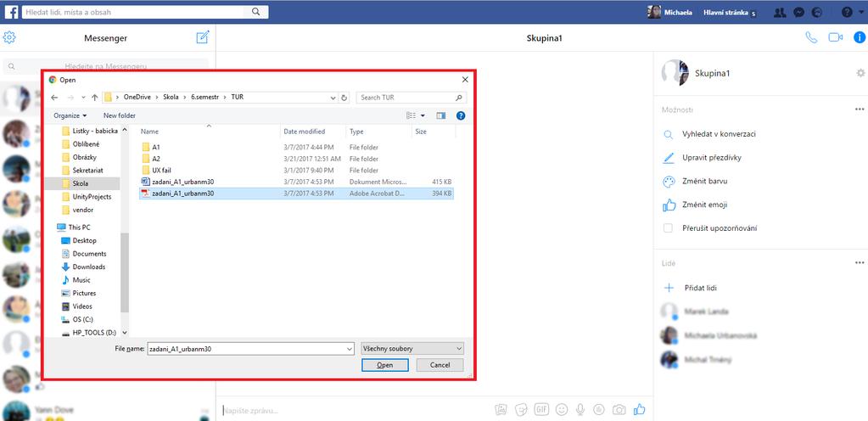Select Desktop in folder tree
The image size is (868, 421).
pyautogui.click(x=84, y=240)
